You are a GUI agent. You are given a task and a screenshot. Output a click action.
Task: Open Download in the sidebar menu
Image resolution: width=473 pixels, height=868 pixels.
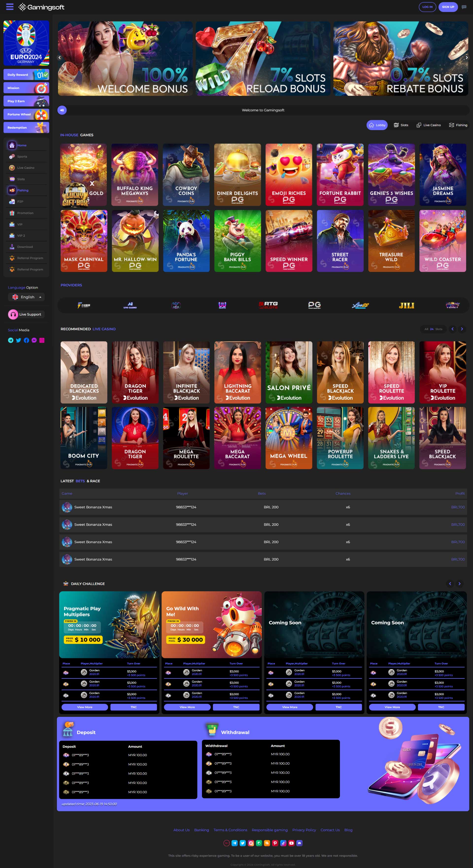pyautogui.click(x=26, y=247)
